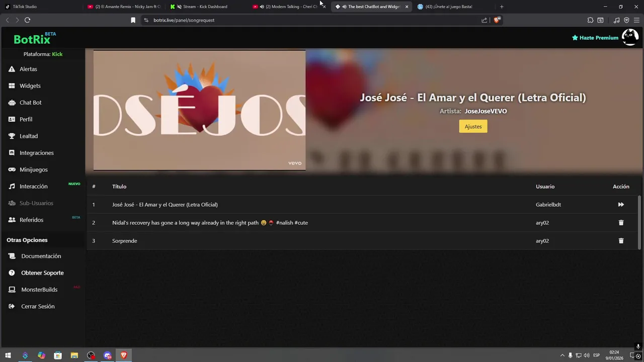Click the share page icon in address bar

tap(484, 20)
